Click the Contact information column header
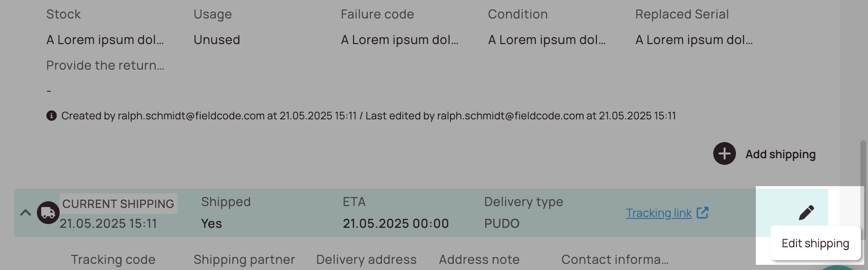This screenshot has height=270, width=868. [615, 260]
